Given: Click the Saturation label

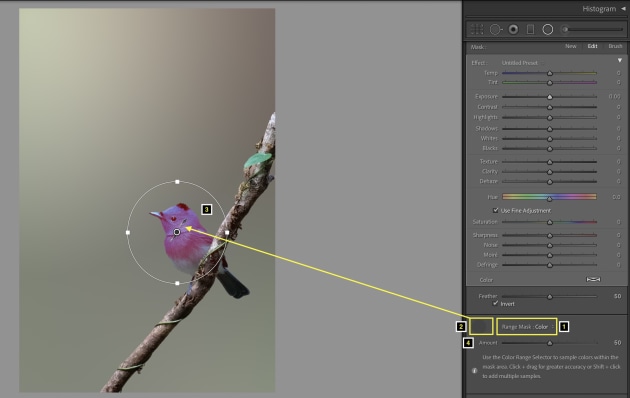Looking at the screenshot, I should [x=485, y=222].
